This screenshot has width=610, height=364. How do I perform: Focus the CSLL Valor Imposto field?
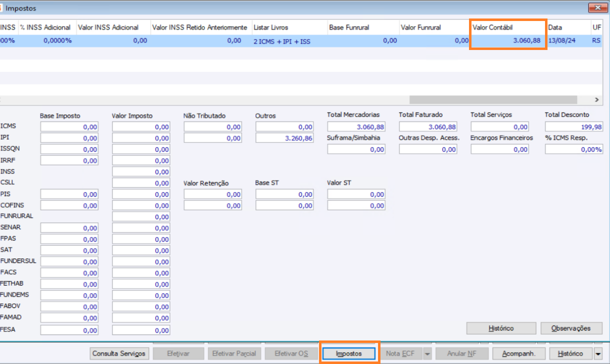click(x=141, y=183)
